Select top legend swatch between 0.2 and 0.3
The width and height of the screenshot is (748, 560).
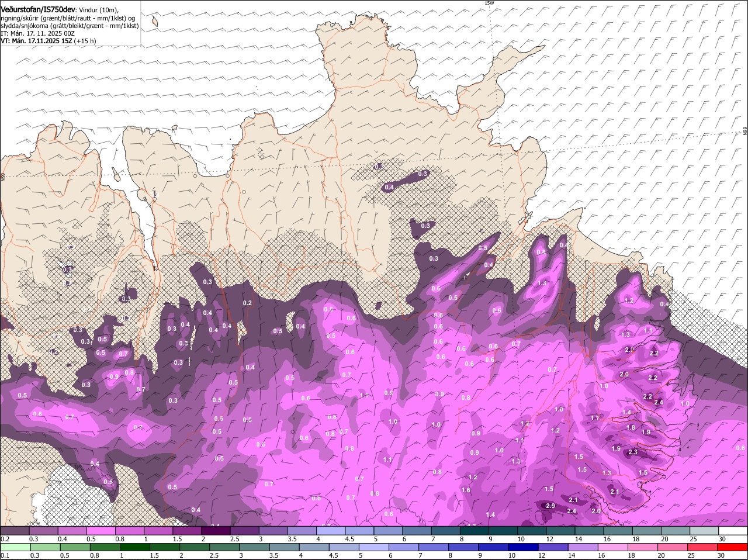coord(15,531)
